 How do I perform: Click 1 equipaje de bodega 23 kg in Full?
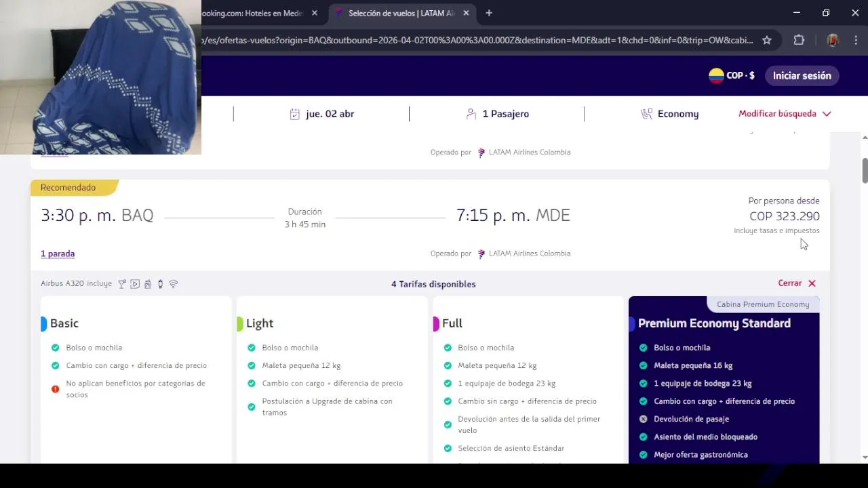[x=507, y=384]
